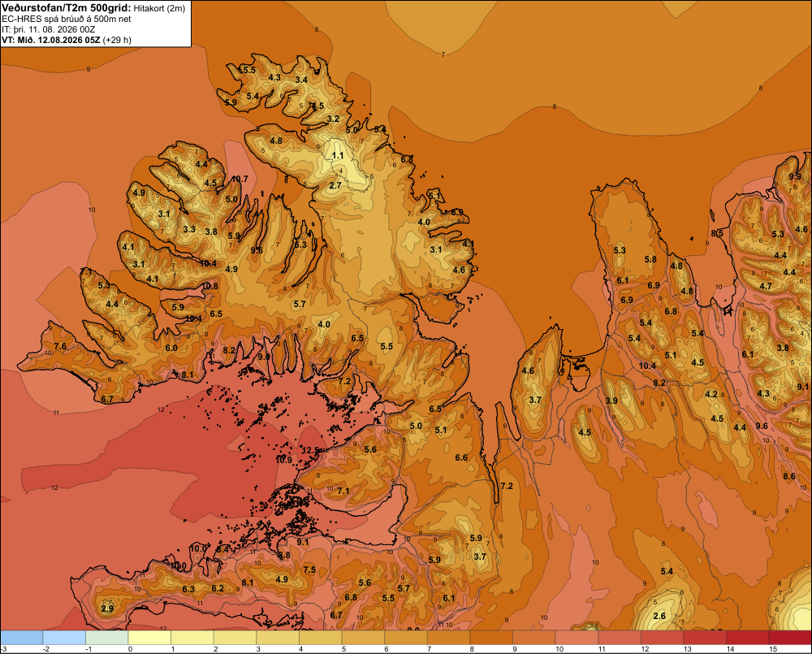The height and width of the screenshot is (654, 812).
Task: Click the map value '10.7'
Action: tap(240, 180)
